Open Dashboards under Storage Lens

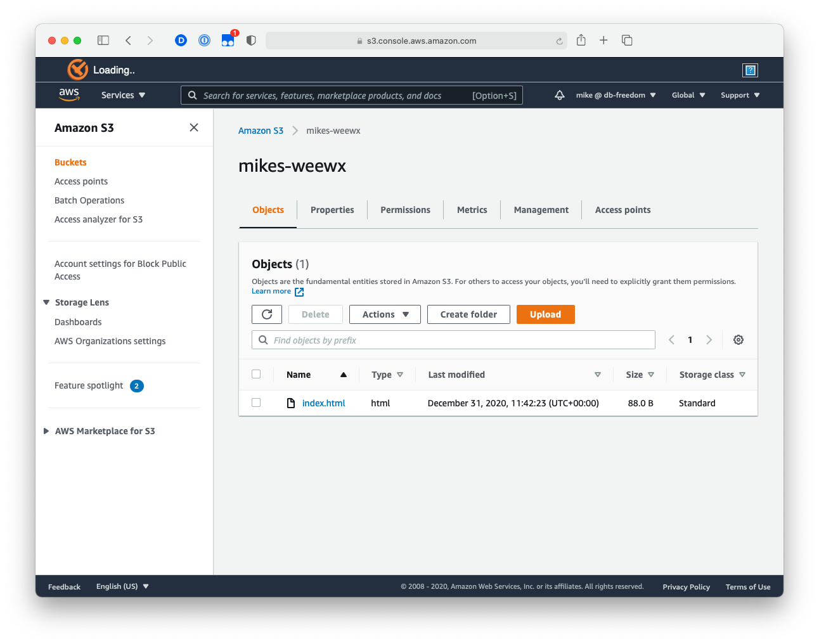(78, 322)
